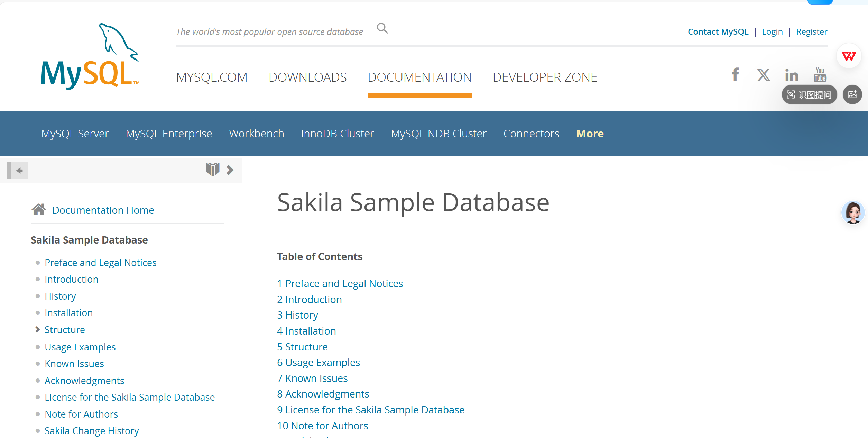Viewport: 868px width, 438px height.
Task: Click the home icon beside Documentation Home
Action: point(38,210)
